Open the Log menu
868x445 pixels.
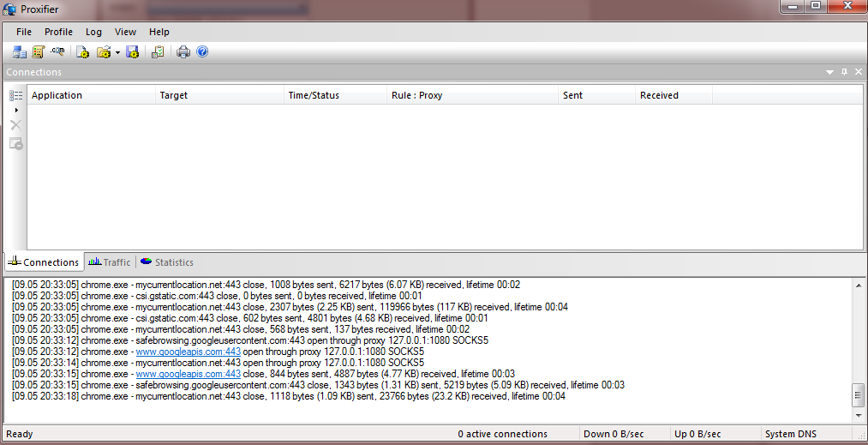pyautogui.click(x=93, y=32)
